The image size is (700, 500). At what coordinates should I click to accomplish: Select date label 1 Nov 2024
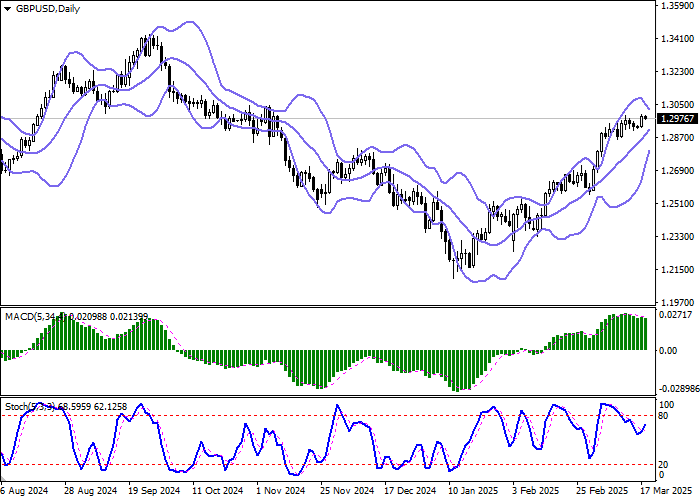[281, 491]
